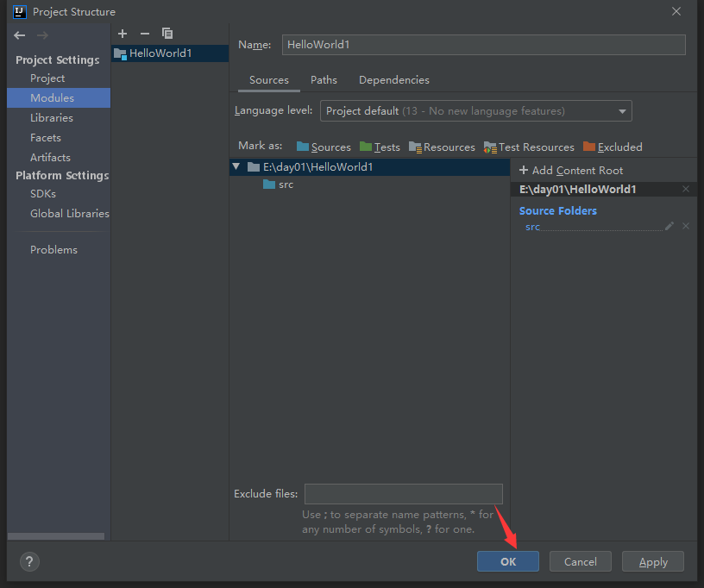Mark folder as Tests
This screenshot has height=588, width=704.
(x=380, y=147)
